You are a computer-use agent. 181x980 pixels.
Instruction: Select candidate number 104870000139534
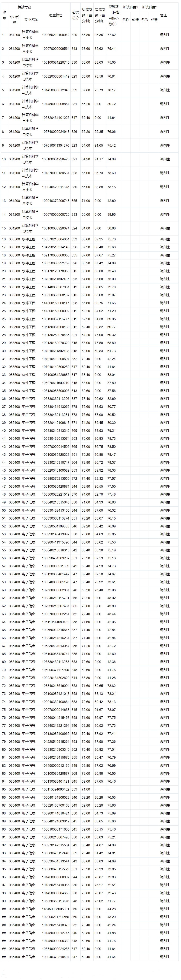click(55, 173)
